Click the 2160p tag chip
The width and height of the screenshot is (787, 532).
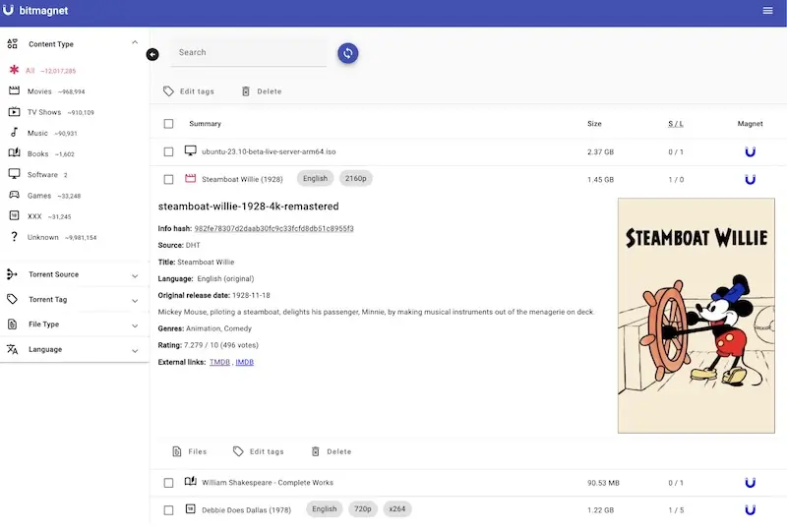pos(355,178)
